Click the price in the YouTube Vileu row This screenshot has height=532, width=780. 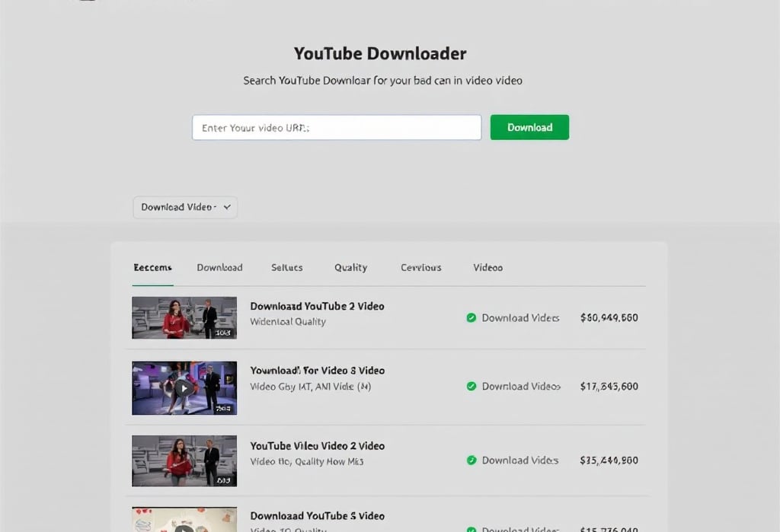click(609, 460)
